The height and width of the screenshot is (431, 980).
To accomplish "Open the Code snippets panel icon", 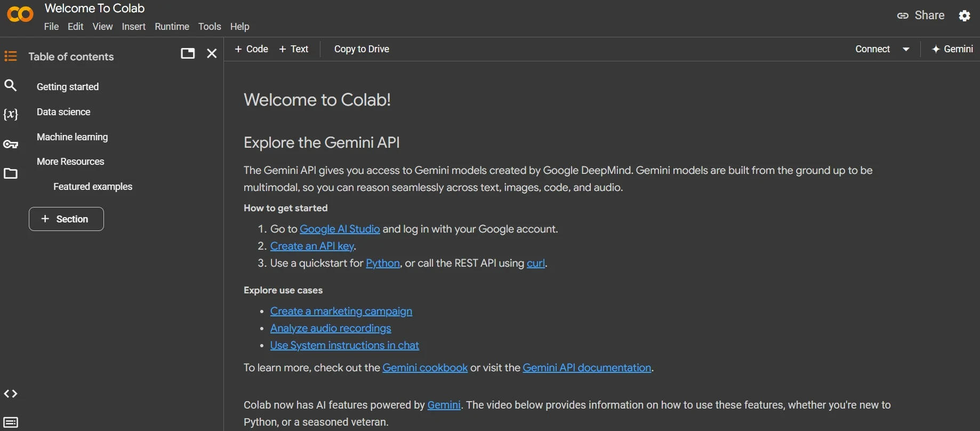I will pyautogui.click(x=11, y=394).
